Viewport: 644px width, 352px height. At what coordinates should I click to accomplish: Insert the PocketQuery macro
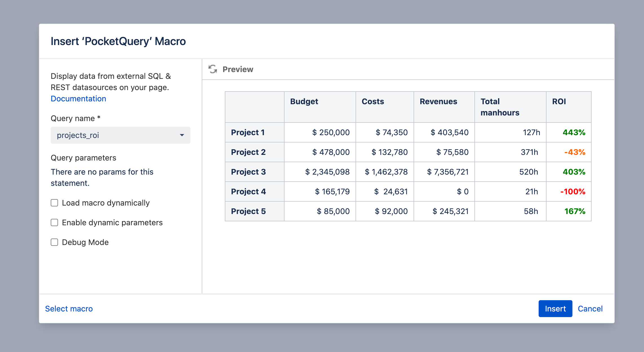click(x=555, y=309)
